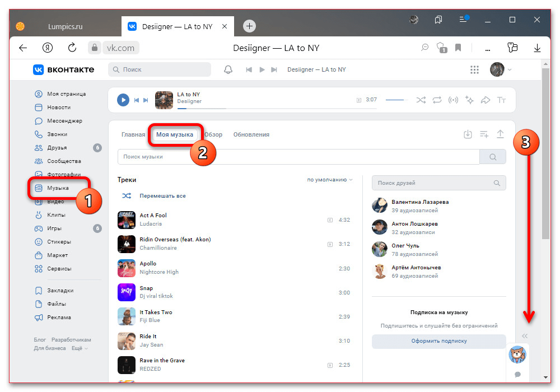
Task: Select Apollo by Nightcore High
Action: (234, 268)
